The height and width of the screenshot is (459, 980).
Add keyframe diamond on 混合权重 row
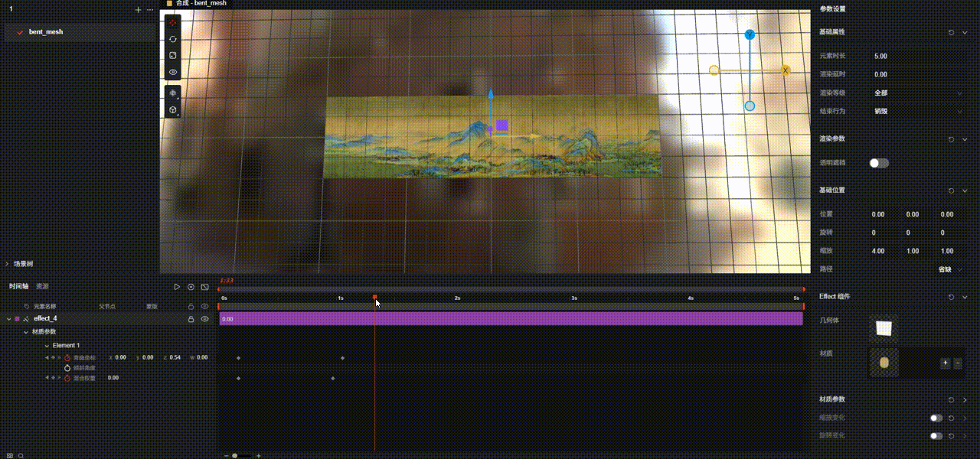52,378
